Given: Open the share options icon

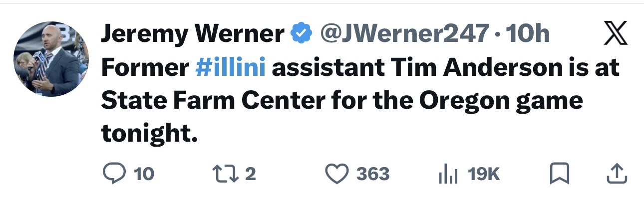Looking at the screenshot, I should point(616,174).
